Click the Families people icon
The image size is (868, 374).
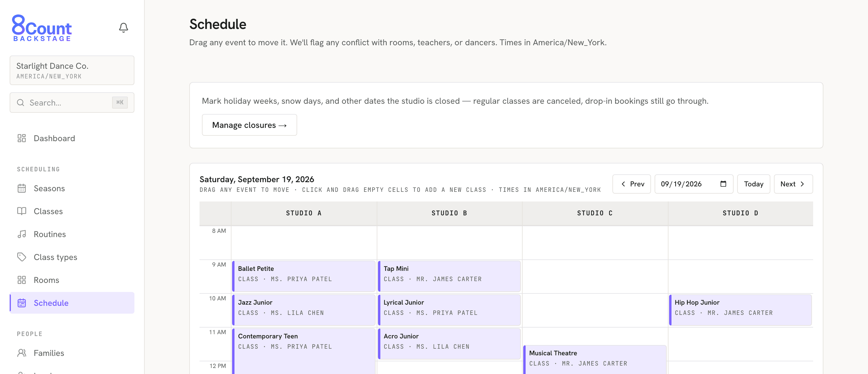(22, 353)
